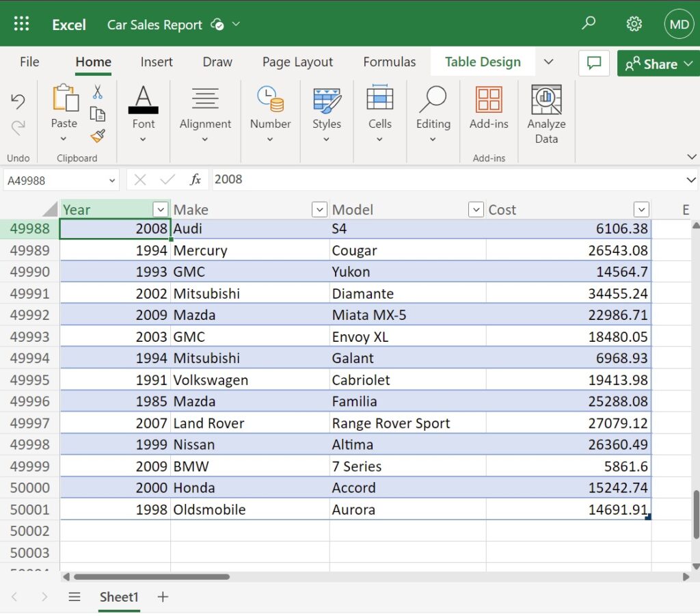Open the Formulas ribbon tab
The image size is (700, 616).
point(389,62)
